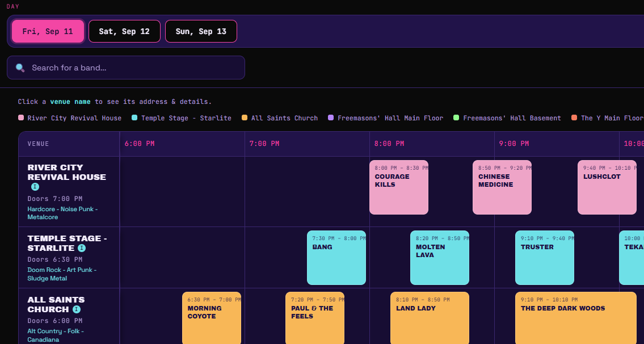Select Freemasons' Hall Basement legend swatch

click(x=456, y=118)
